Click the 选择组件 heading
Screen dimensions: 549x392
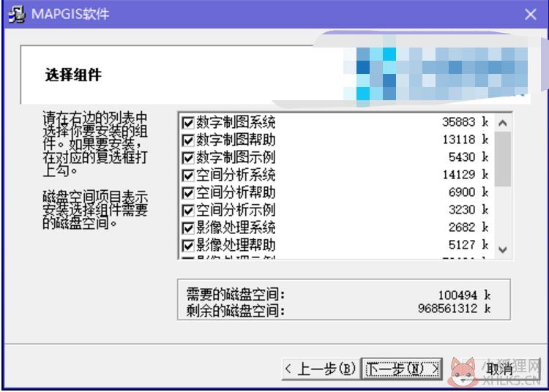[x=73, y=75]
